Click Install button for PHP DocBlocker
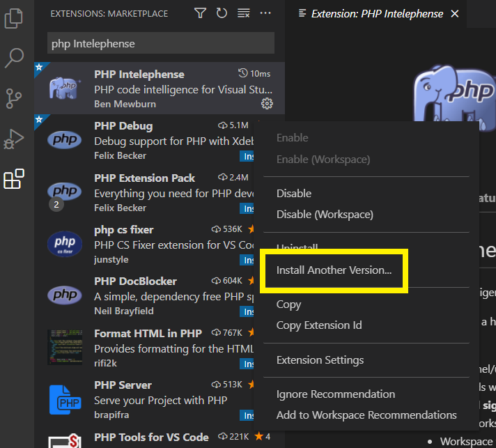 [x=247, y=311]
